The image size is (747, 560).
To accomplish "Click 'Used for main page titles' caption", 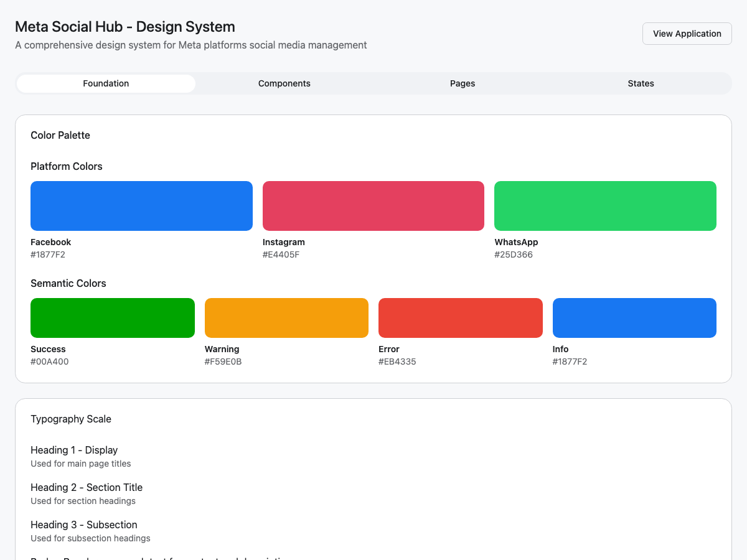I will tap(81, 464).
